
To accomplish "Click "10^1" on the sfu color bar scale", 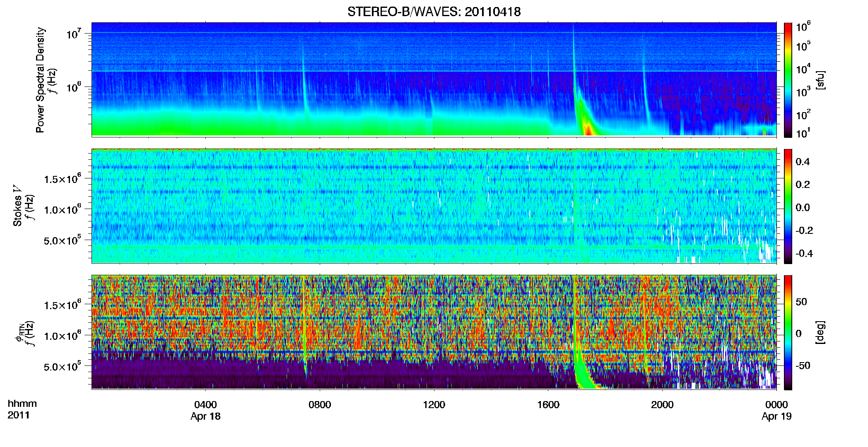I will [x=803, y=133].
